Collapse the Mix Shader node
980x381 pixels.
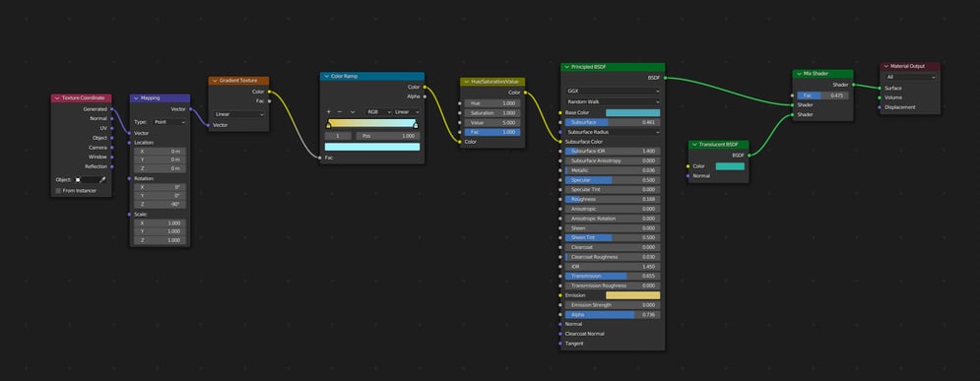799,74
